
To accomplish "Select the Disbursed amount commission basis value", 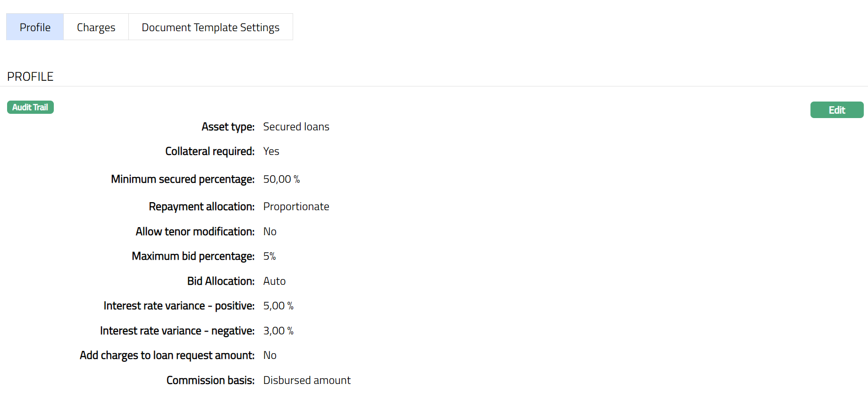I will click(x=307, y=380).
